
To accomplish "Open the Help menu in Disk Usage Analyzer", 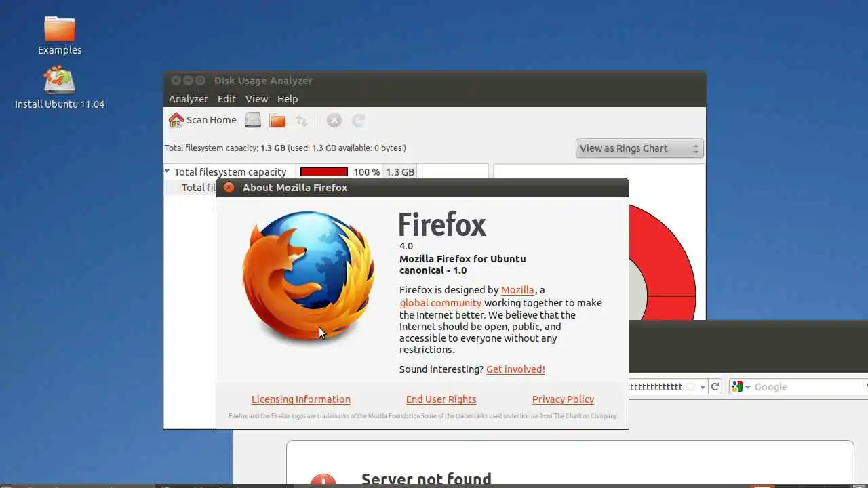I will coord(288,98).
